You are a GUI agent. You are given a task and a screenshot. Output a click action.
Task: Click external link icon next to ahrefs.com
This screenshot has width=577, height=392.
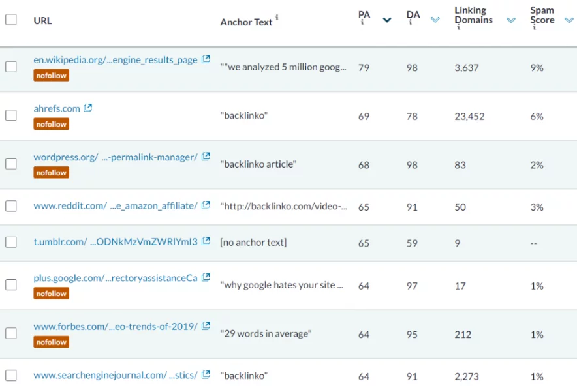click(x=87, y=108)
